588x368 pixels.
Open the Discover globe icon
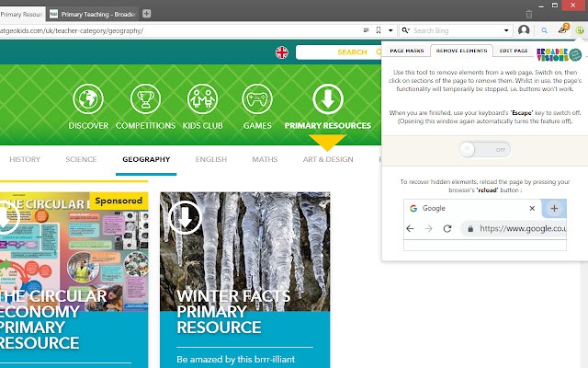(x=88, y=99)
